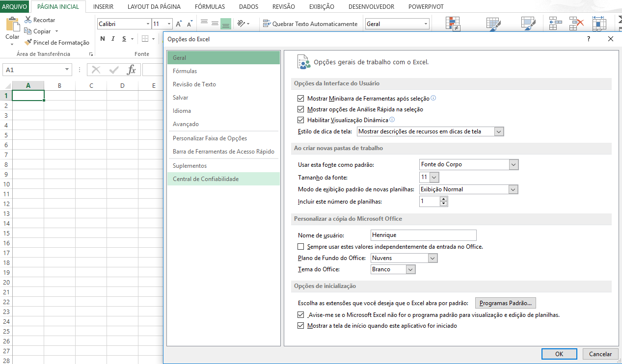Open the ARQUIVO tab
Image resolution: width=622 pixels, height=364 pixels.
[15, 7]
